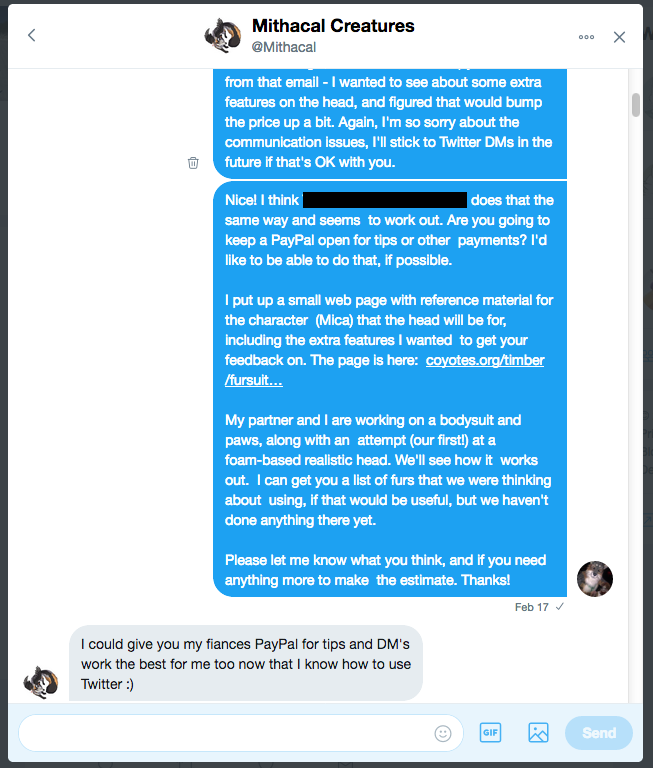
Task: Delete message using the trash icon
Action: [193, 162]
